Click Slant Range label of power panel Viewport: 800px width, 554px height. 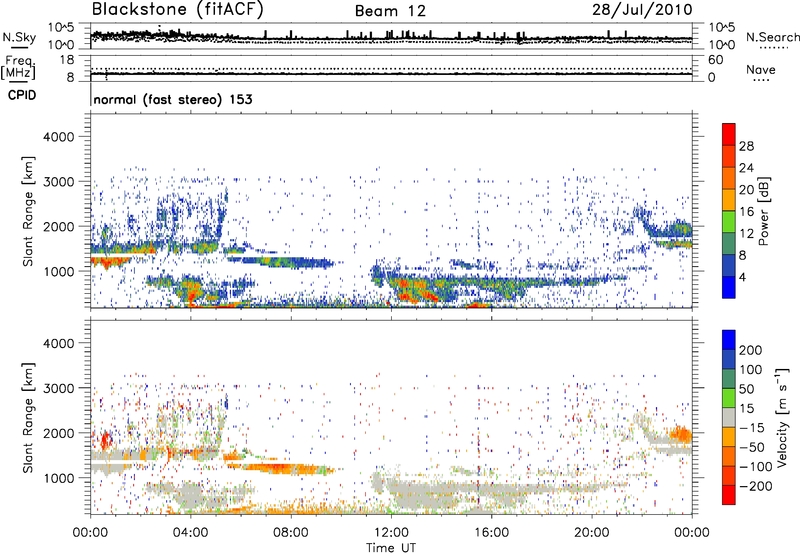tap(28, 211)
